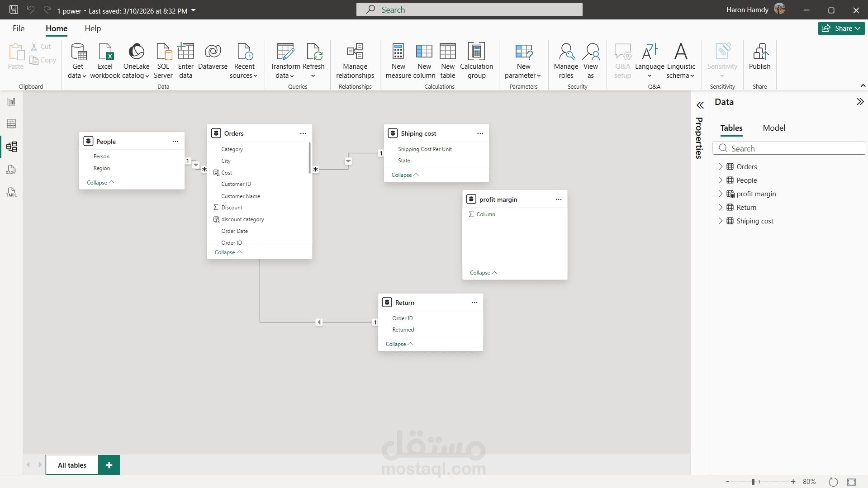Add a new layout tab
This screenshot has height=488, width=868.
click(109, 465)
